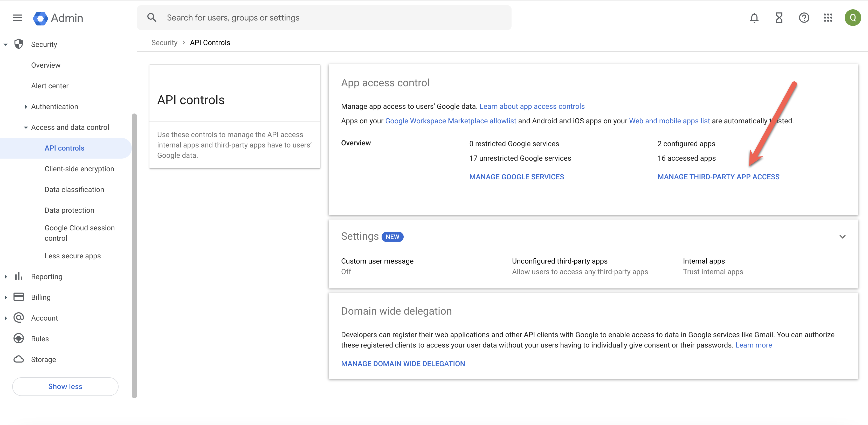Expand the Settings panel chevron

point(842,237)
